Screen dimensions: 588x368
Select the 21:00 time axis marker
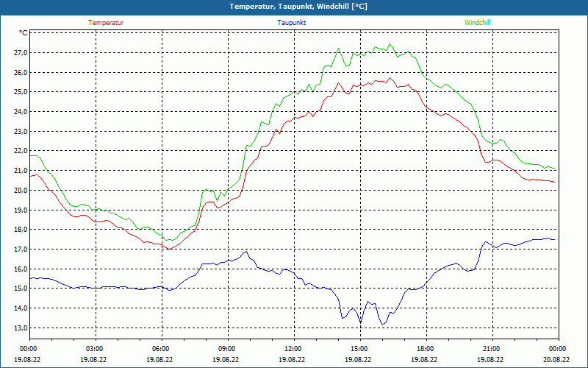click(492, 349)
